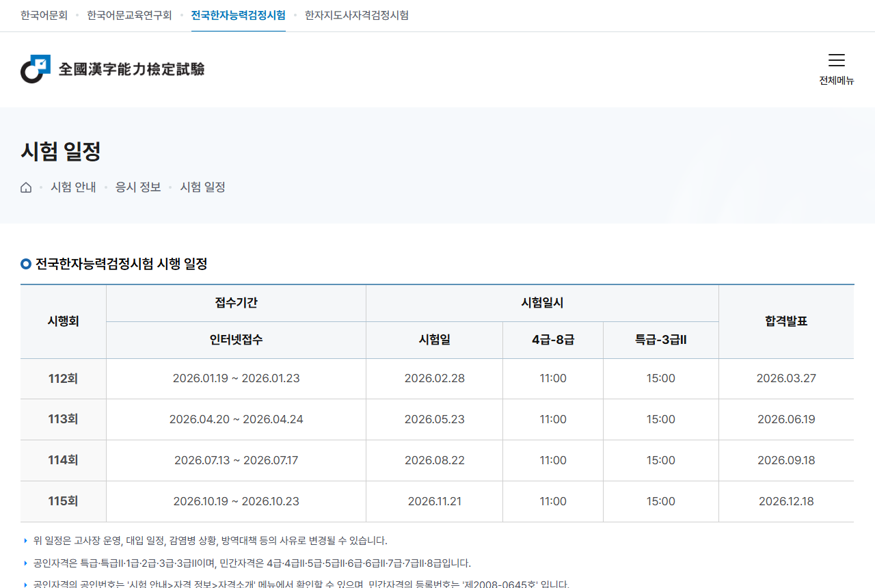
Task: Click registration period 2026.10.19 ~ 2026.10.23
Action: pos(237,502)
